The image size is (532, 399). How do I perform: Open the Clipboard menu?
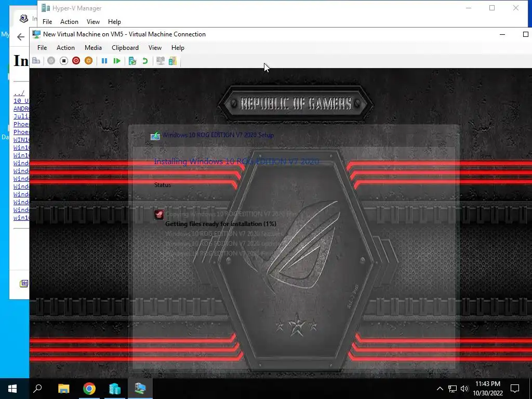click(125, 47)
